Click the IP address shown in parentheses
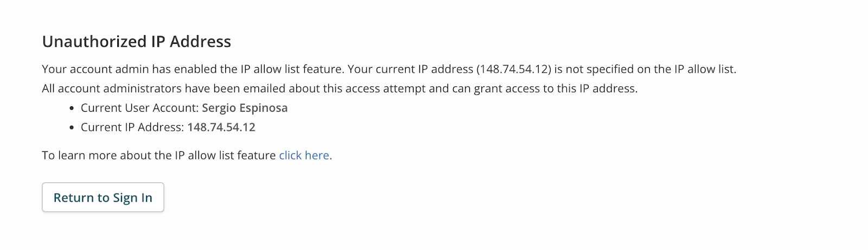The height and width of the screenshot is (250, 868). point(514,69)
